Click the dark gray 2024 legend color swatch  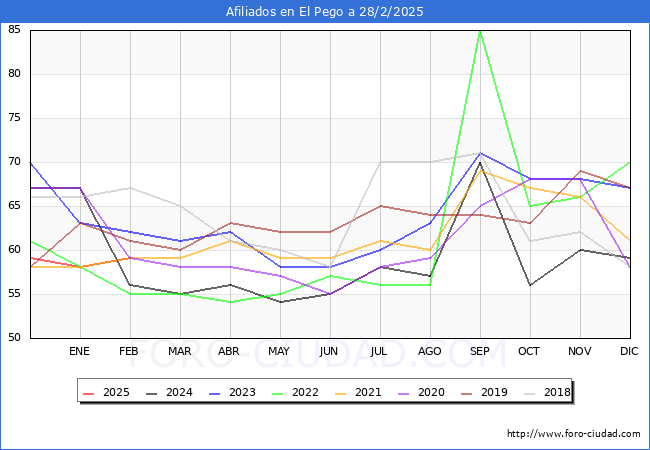pos(152,393)
